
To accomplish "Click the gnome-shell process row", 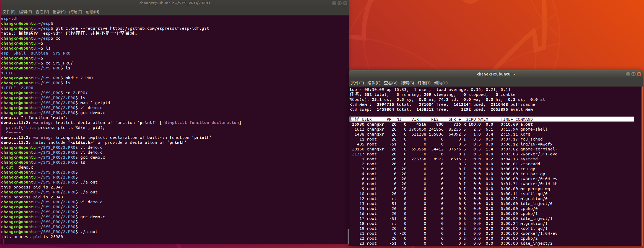I will 492,129.
